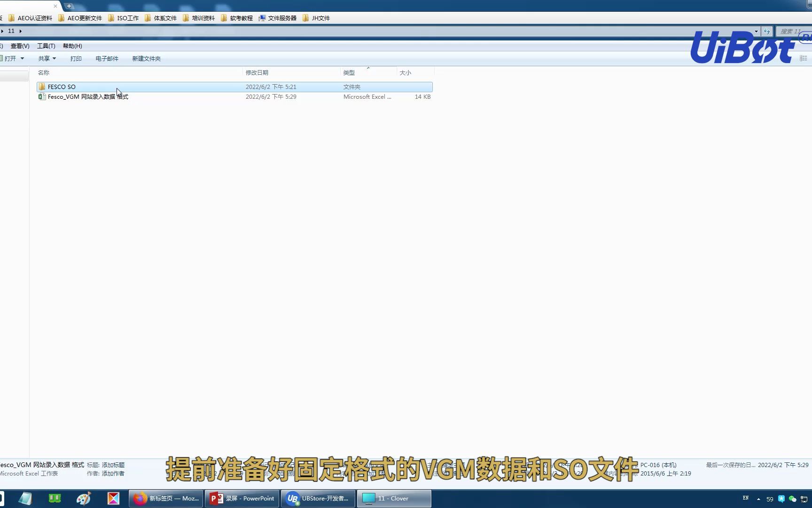Open the red X-shaped taskbar icon
Viewport: 812px width, 508px height.
tap(113, 499)
